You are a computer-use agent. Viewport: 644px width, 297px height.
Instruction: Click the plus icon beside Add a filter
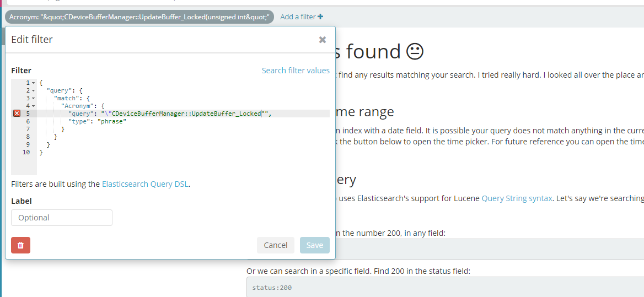tap(320, 17)
